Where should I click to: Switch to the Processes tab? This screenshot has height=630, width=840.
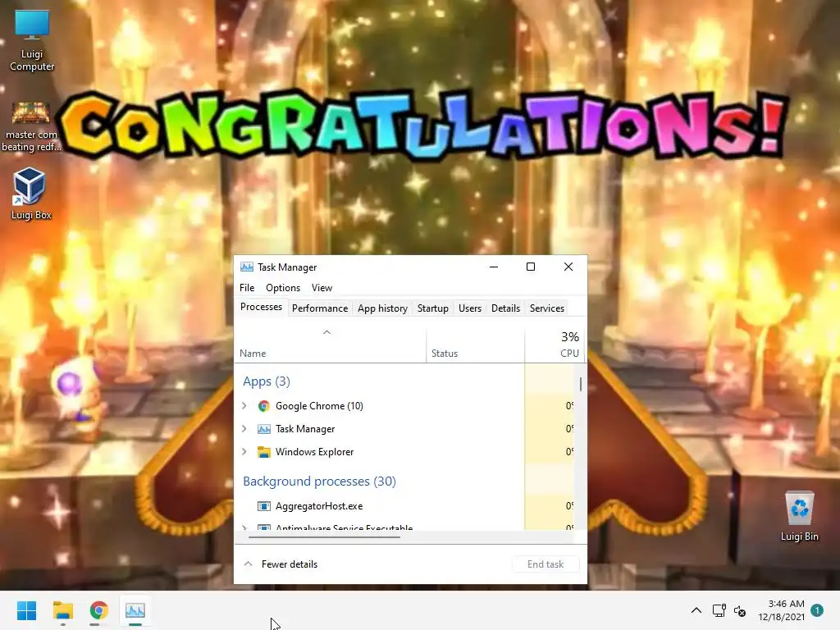coord(261,307)
